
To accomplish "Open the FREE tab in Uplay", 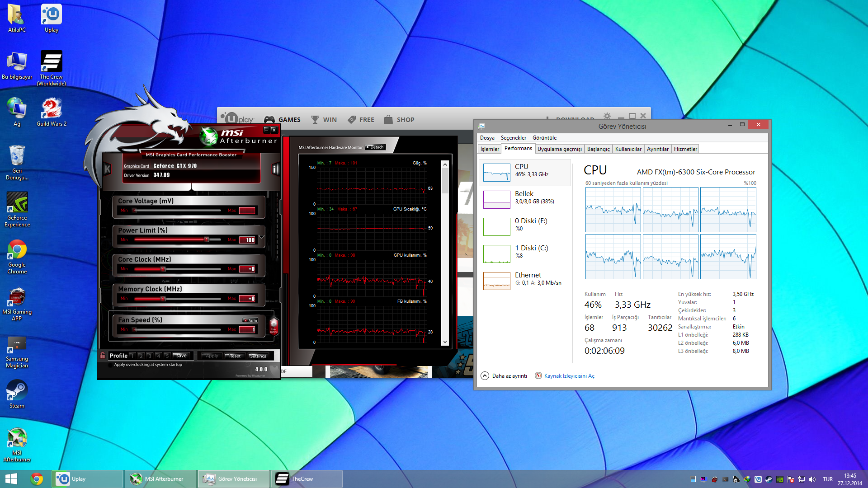I will pos(361,120).
